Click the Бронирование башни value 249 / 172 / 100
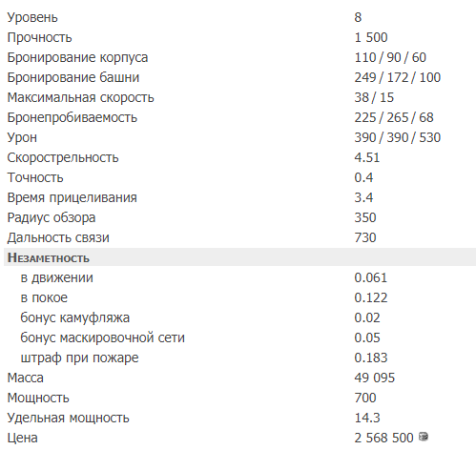The height and width of the screenshot is (450, 476). (398, 77)
